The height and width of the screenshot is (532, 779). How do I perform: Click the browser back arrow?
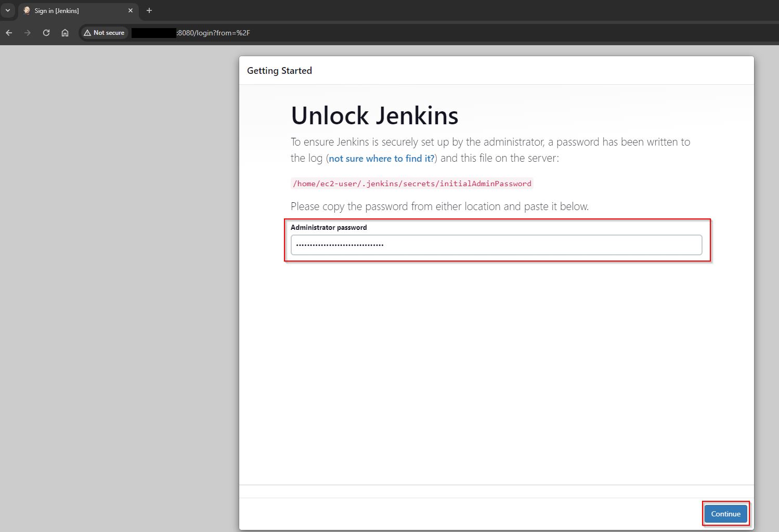pos(9,33)
